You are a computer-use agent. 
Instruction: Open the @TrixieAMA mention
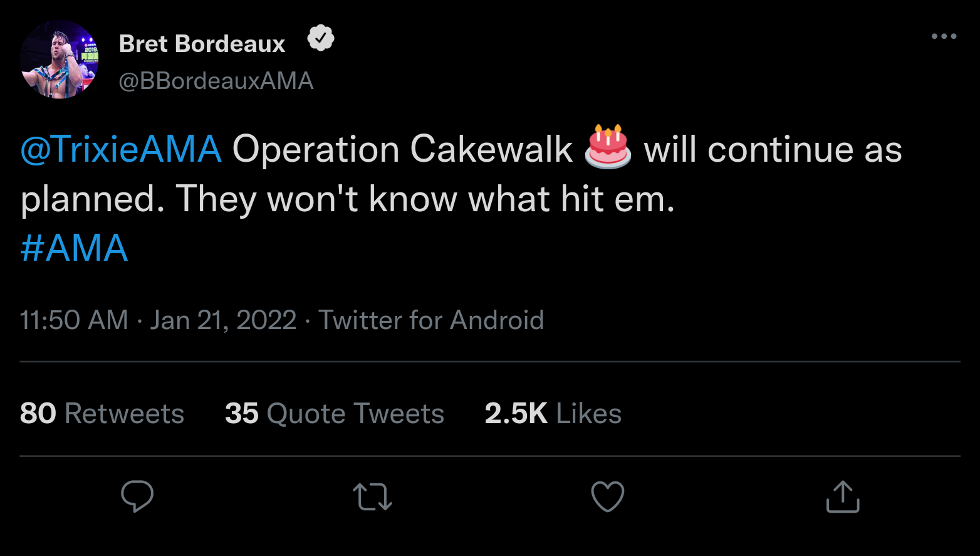tap(121, 149)
